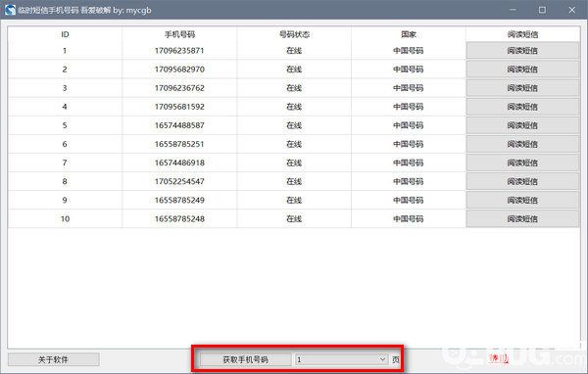The height and width of the screenshot is (374, 588).
Task: Click the app icon in title bar
Action: (x=10, y=10)
